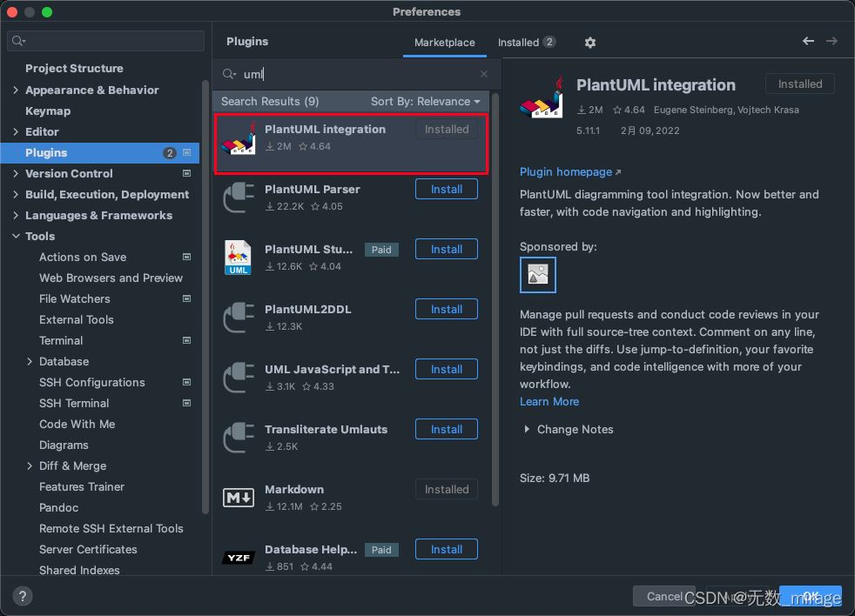Install the PlantUML Studio plugin
Screen dimensions: 855x616
pyautogui.click(x=447, y=249)
